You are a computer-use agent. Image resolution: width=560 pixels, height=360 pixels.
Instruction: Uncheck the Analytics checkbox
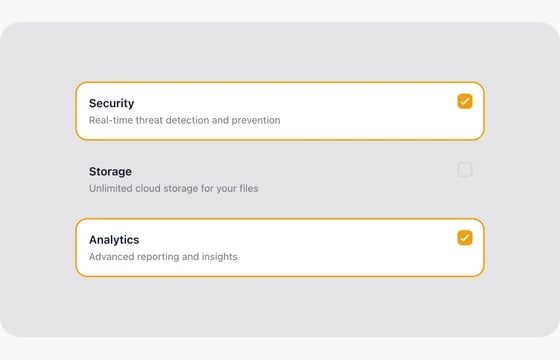tap(465, 238)
